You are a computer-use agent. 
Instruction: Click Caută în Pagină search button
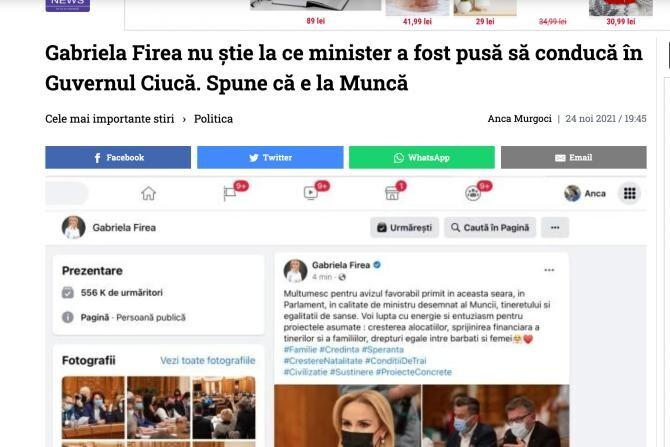click(x=490, y=227)
